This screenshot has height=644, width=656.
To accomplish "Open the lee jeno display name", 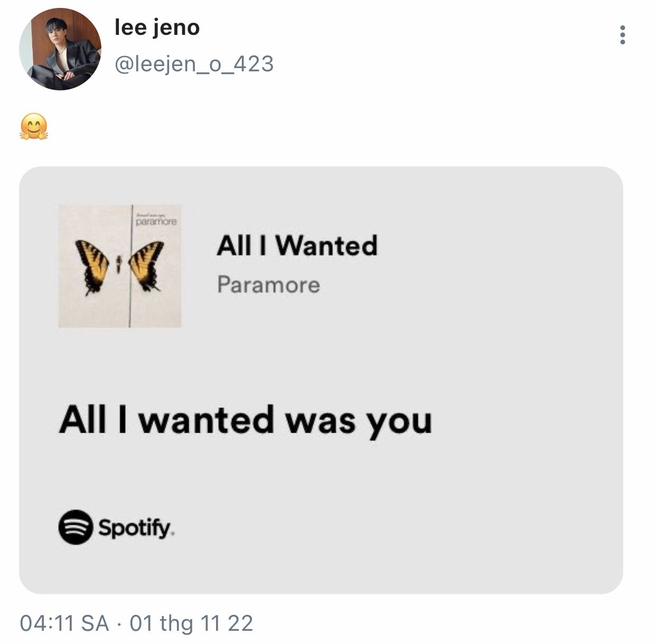I will tap(157, 27).
